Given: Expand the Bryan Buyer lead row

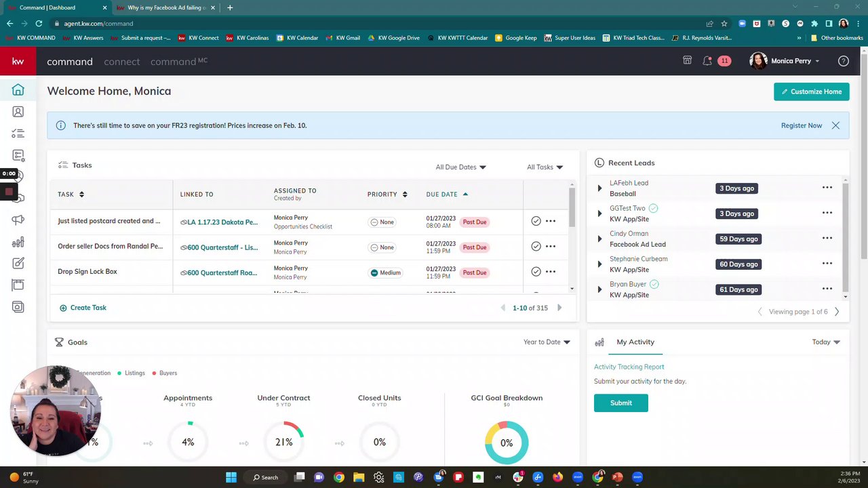Looking at the screenshot, I should [x=599, y=289].
